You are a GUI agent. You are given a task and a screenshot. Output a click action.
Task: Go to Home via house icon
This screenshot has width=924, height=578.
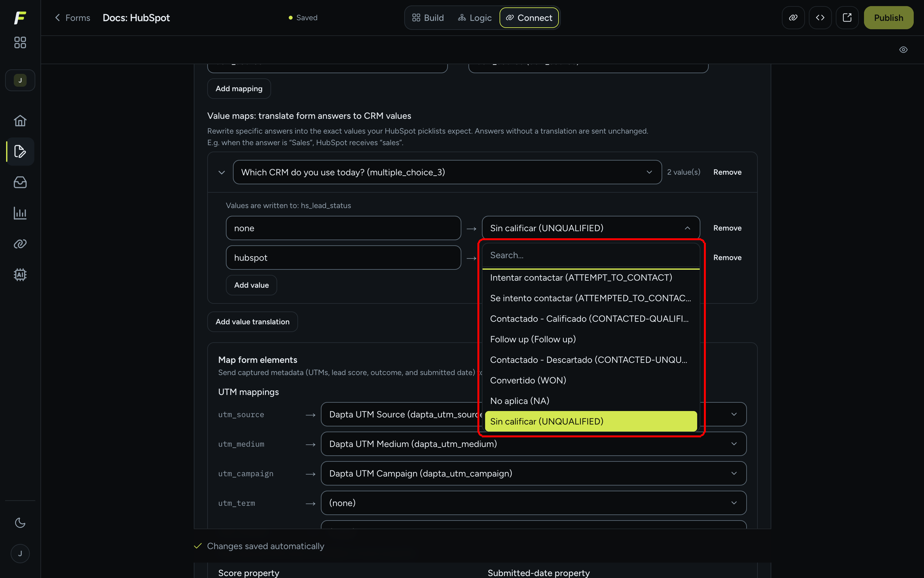(20, 121)
